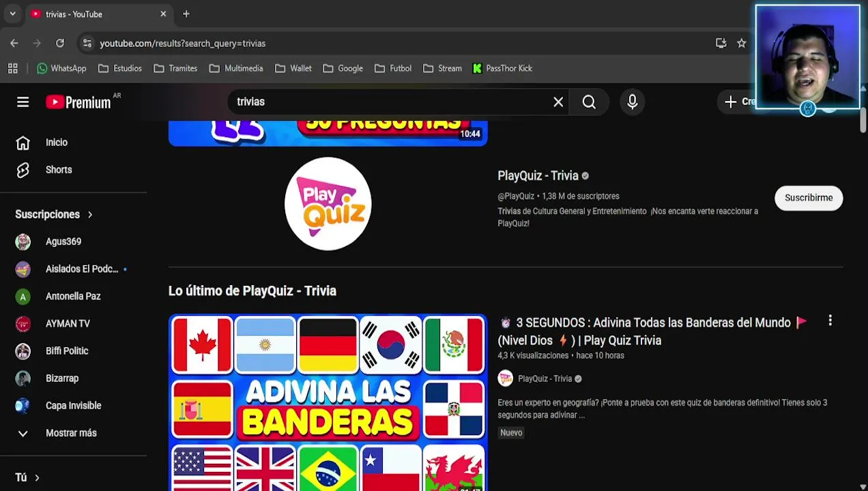868x491 pixels.
Task: Click the 'Nuevo' badge
Action: (511, 432)
